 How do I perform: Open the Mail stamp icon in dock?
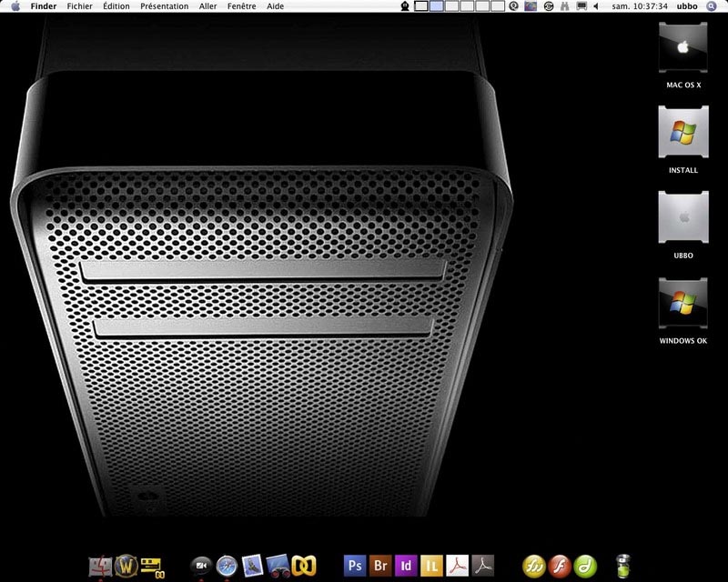click(x=253, y=566)
